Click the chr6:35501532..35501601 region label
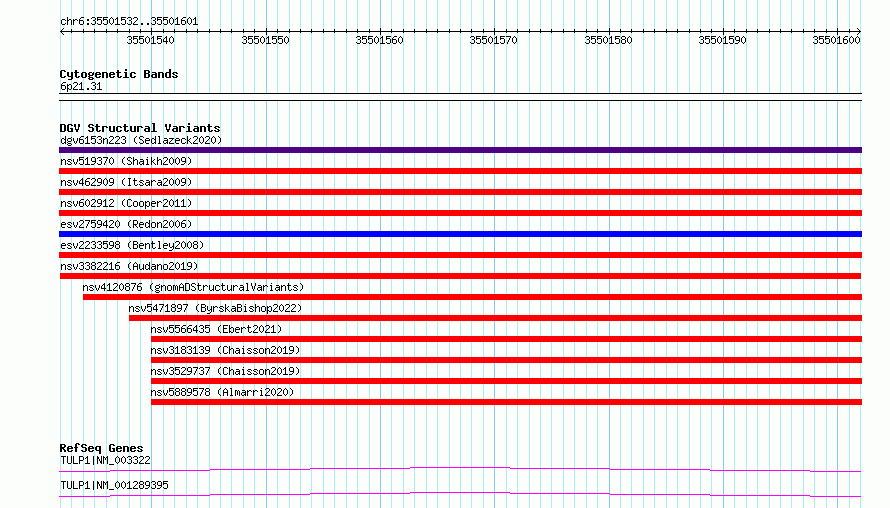This screenshot has width=890, height=508. point(129,21)
